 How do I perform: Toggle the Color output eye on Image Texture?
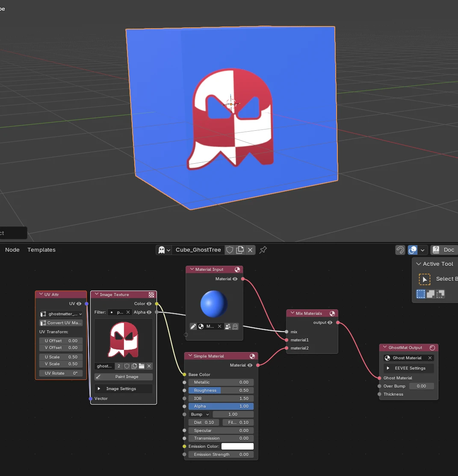click(149, 303)
